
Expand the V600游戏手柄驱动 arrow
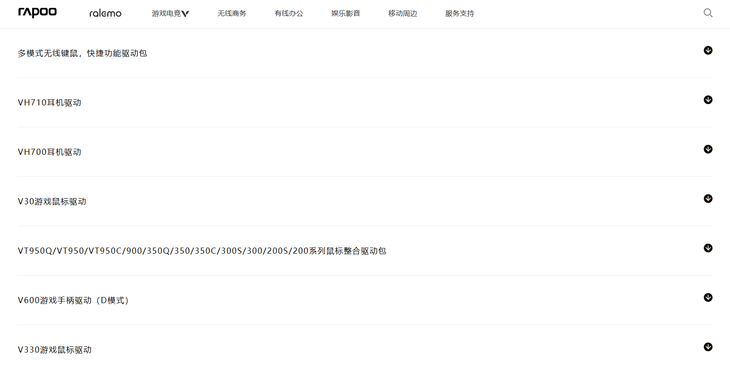(708, 297)
